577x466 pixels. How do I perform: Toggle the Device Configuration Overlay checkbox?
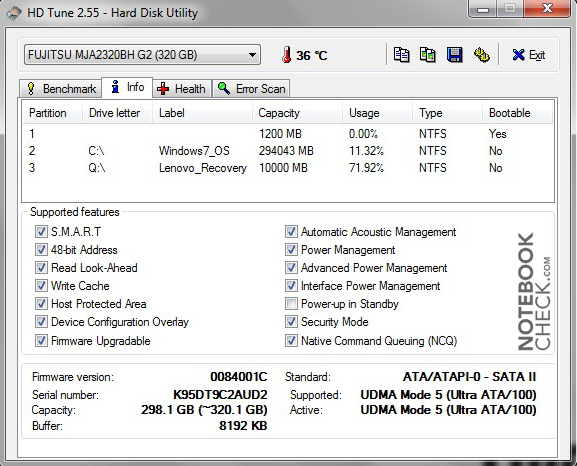[41, 322]
